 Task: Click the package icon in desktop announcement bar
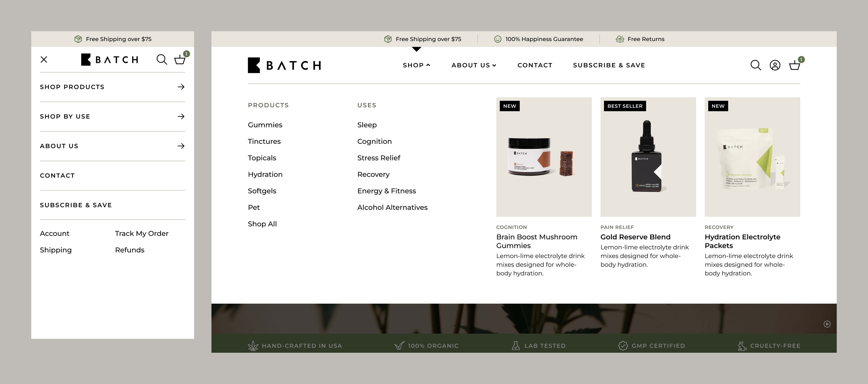(388, 39)
